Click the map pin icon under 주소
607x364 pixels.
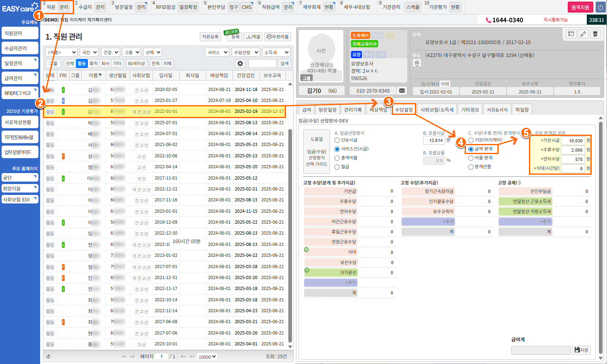(417, 63)
